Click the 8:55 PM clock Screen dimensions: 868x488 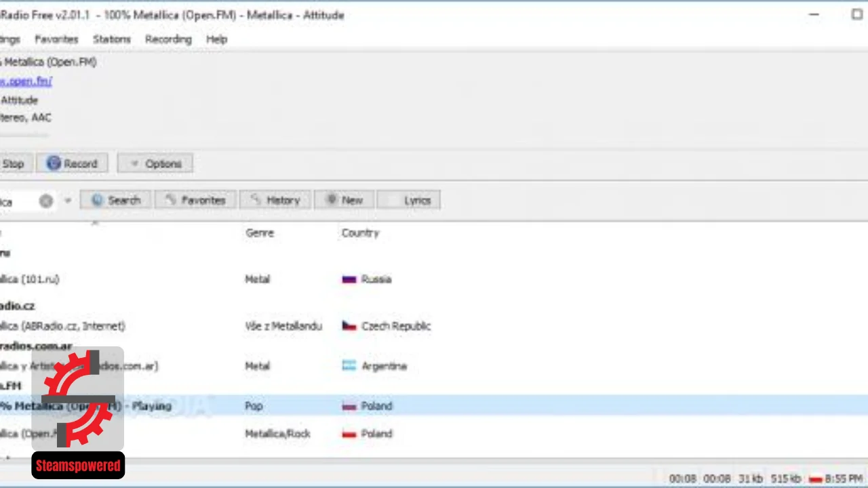(x=844, y=479)
